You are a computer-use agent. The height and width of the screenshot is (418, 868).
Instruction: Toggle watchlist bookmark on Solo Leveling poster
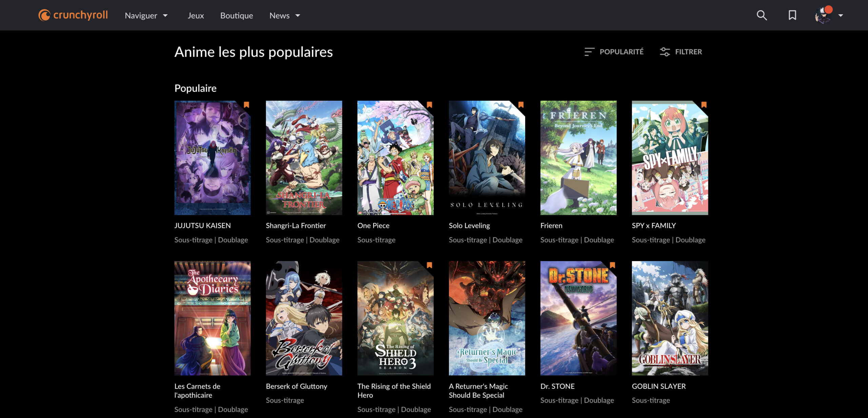point(521,105)
